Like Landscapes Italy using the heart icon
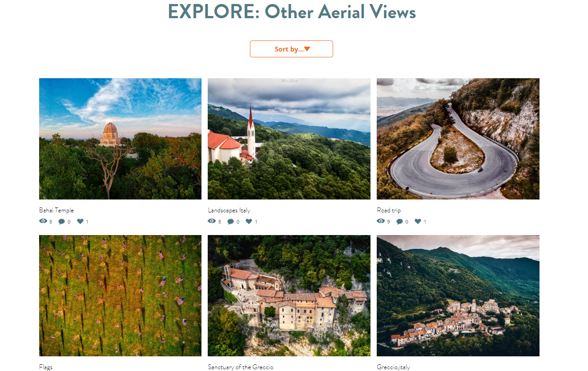This screenshot has height=371, width=588. tap(249, 221)
